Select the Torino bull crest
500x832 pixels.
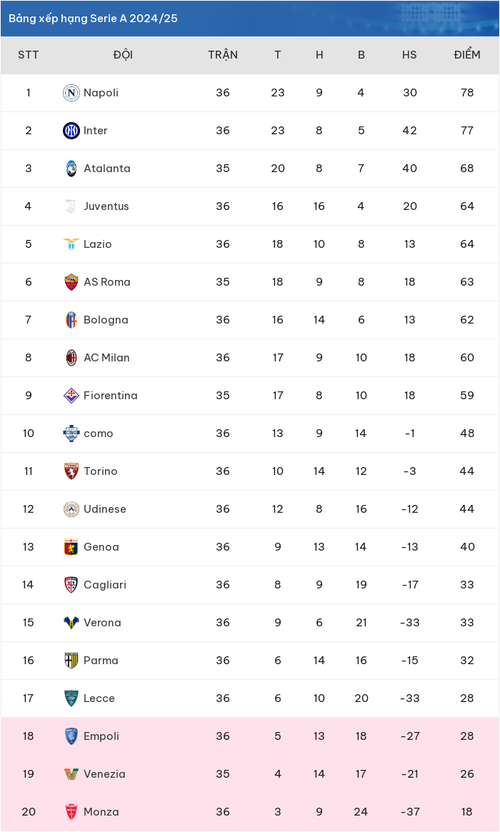(71, 471)
